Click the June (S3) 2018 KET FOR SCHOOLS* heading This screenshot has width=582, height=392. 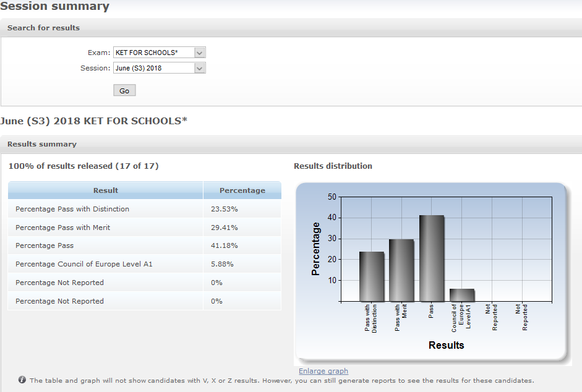93,121
